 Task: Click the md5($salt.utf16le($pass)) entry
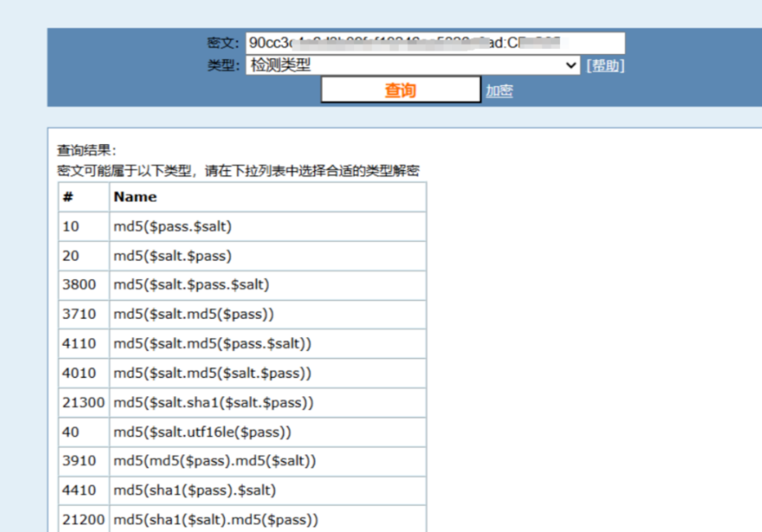202,432
